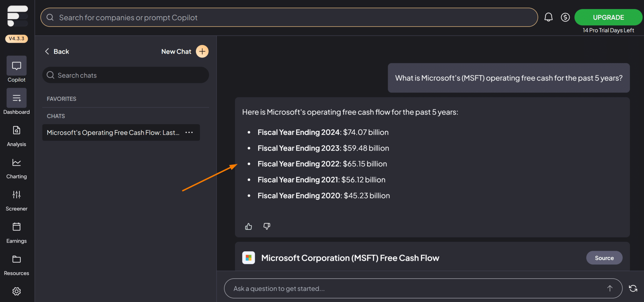Open the notifications bell
This screenshot has height=302, width=644.
click(548, 17)
